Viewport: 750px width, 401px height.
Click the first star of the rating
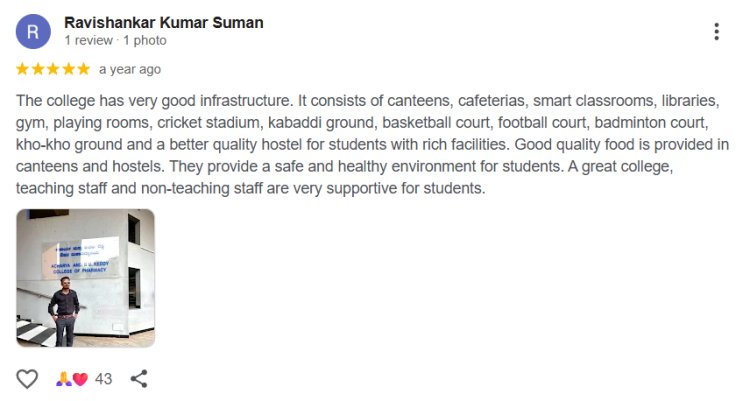23,69
